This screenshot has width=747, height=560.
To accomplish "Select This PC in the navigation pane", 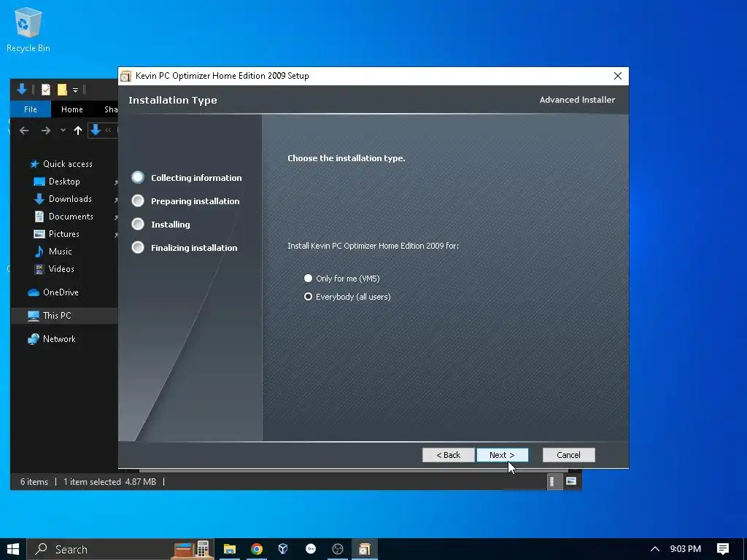I will (57, 316).
